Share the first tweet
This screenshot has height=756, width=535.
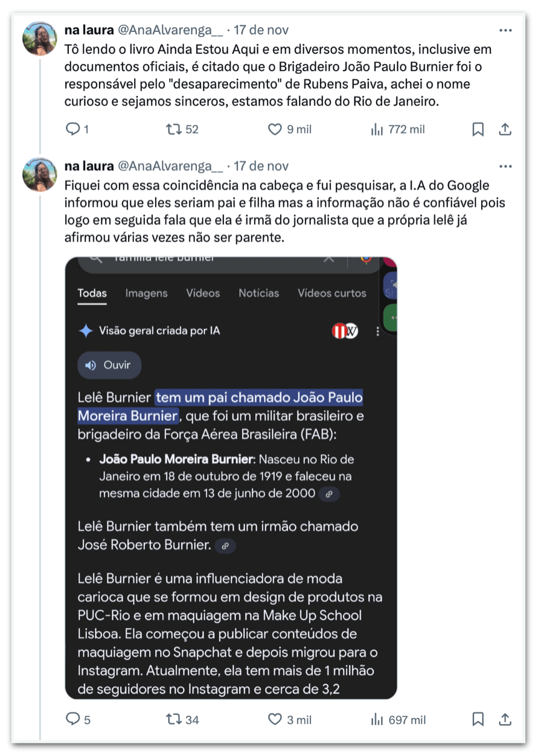(x=505, y=129)
